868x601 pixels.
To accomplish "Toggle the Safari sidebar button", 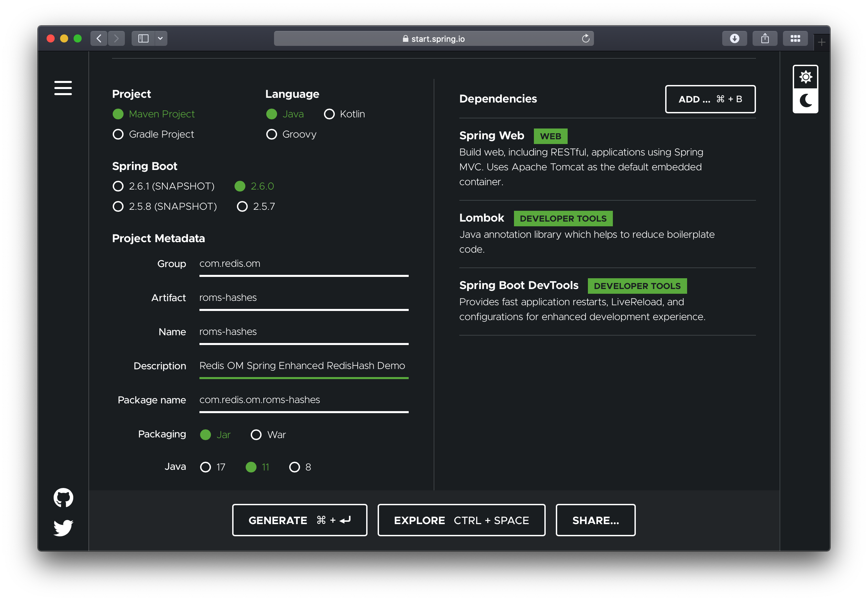I will 143,38.
